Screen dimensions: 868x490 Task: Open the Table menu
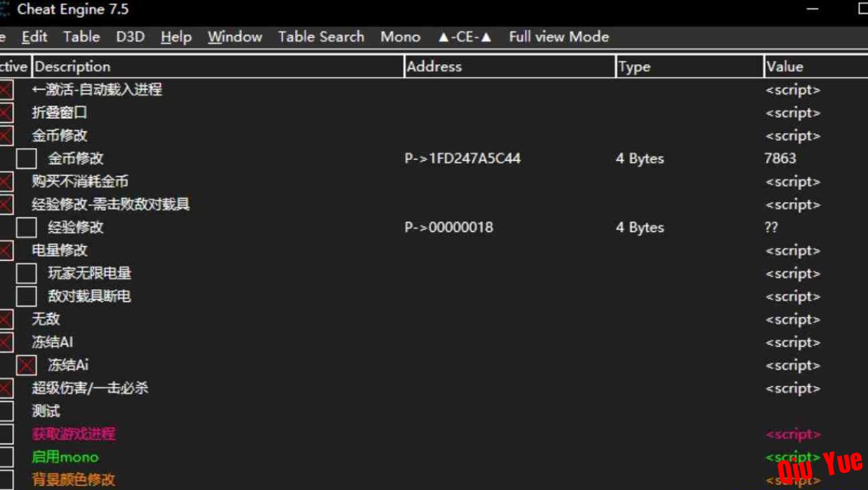click(x=81, y=37)
